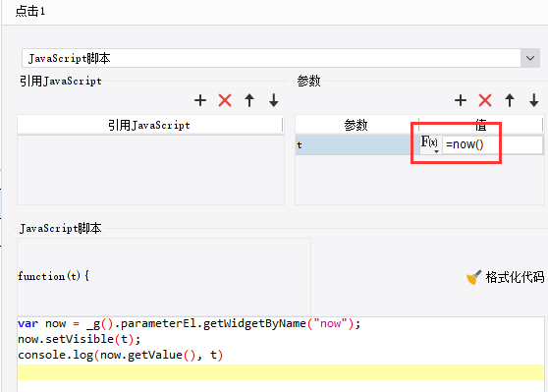Edit the =now() value field
Viewport: 548px width, 392px height.
pyautogui.click(x=492, y=144)
